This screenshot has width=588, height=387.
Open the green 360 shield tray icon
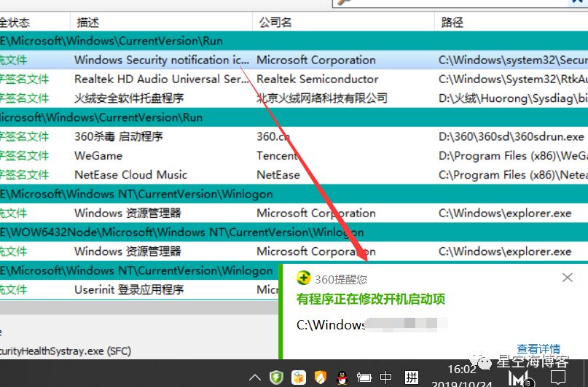coord(277,378)
